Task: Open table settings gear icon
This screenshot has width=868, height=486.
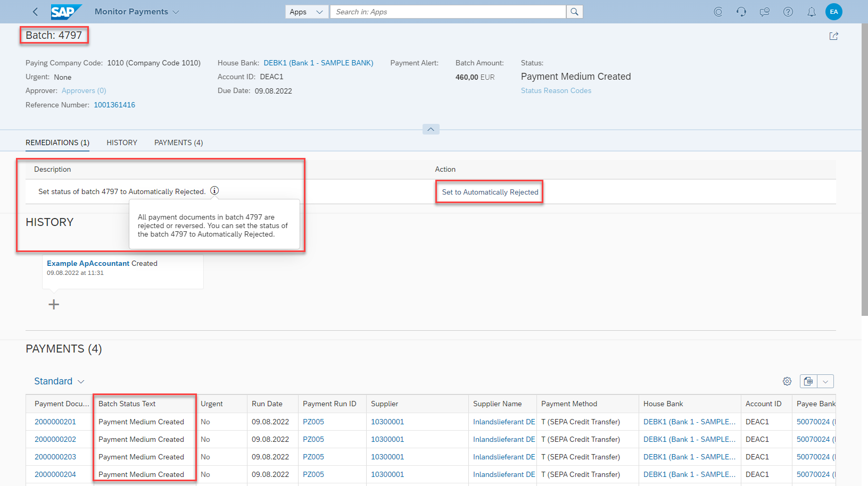Action: (787, 381)
